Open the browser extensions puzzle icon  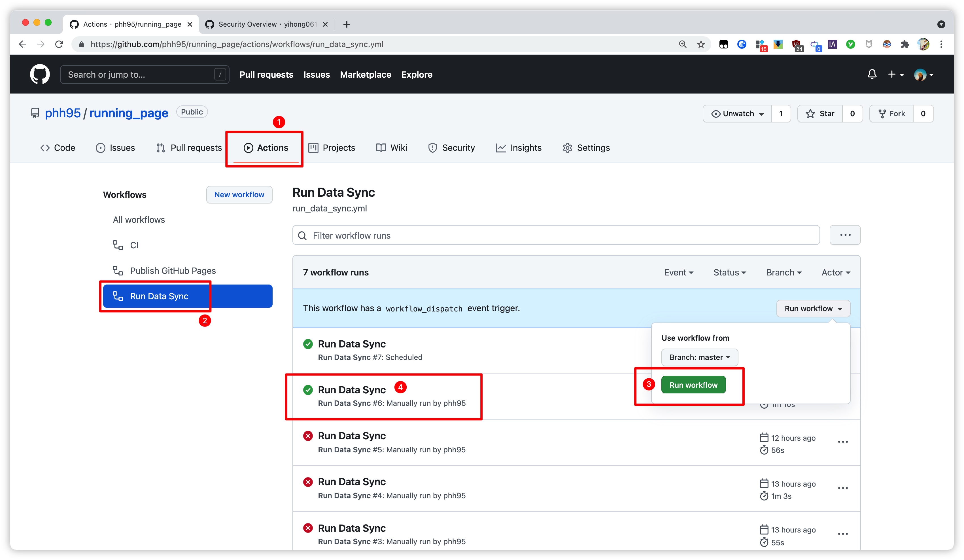pyautogui.click(x=905, y=44)
